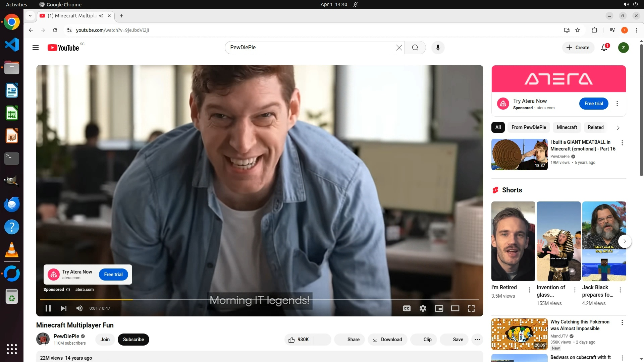Select the Minecraft filter chip

(x=567, y=127)
